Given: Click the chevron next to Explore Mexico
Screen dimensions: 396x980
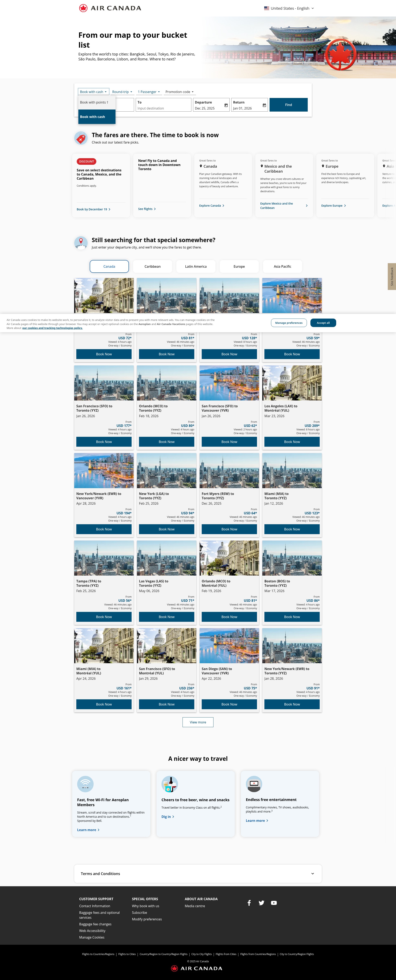Looking at the screenshot, I should point(307,206).
